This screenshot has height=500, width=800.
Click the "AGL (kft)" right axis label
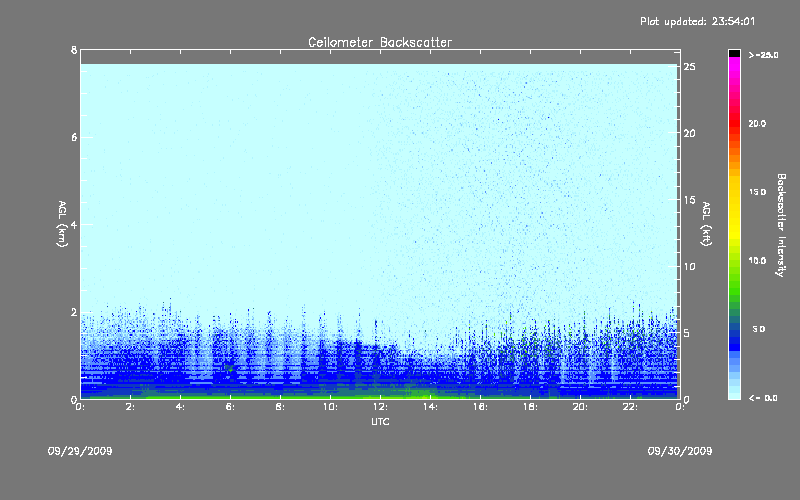[706, 224]
